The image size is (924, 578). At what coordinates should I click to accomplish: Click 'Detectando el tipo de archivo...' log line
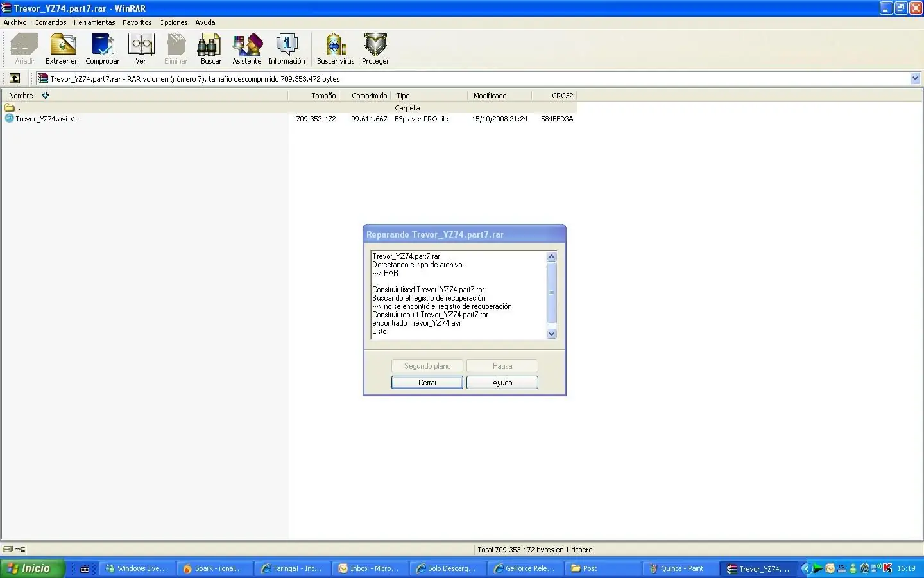420,265
